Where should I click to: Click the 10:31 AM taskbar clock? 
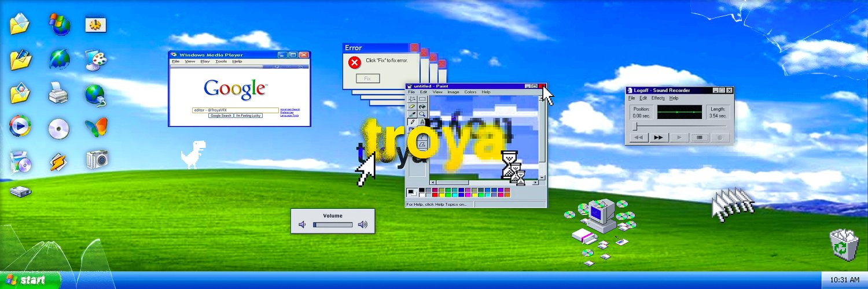(x=844, y=280)
